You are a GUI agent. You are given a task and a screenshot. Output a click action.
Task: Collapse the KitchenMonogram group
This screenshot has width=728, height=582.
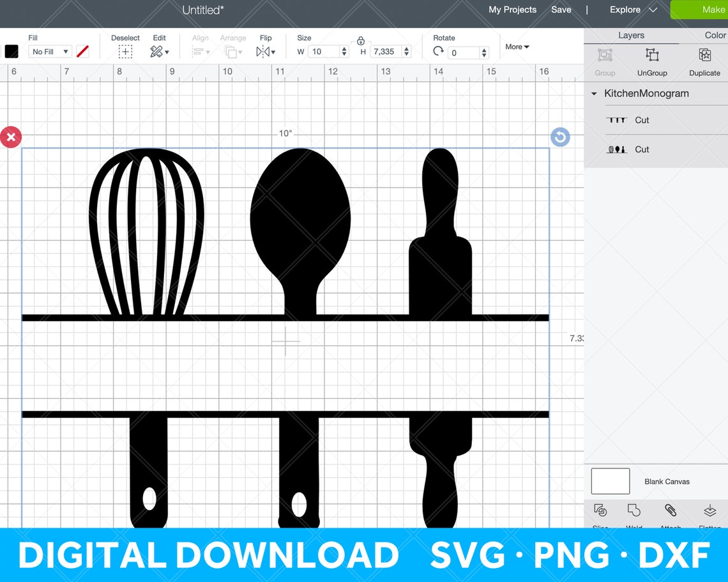tap(594, 93)
